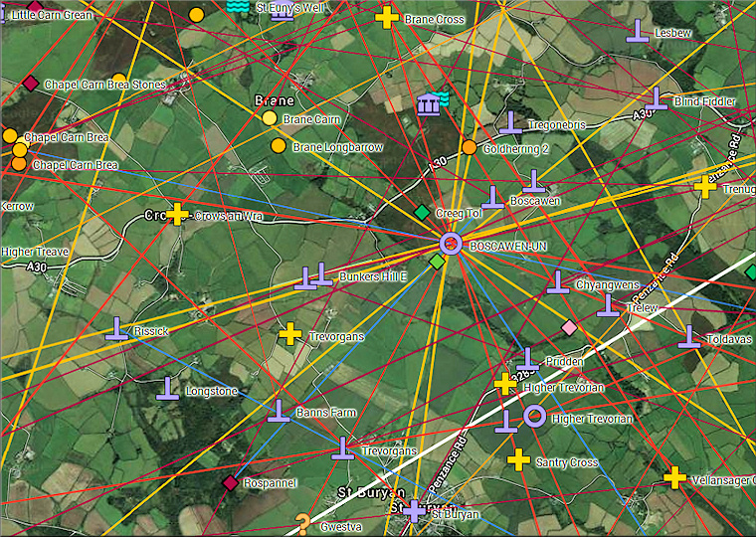Click the Toldavas text label

[x=729, y=339]
